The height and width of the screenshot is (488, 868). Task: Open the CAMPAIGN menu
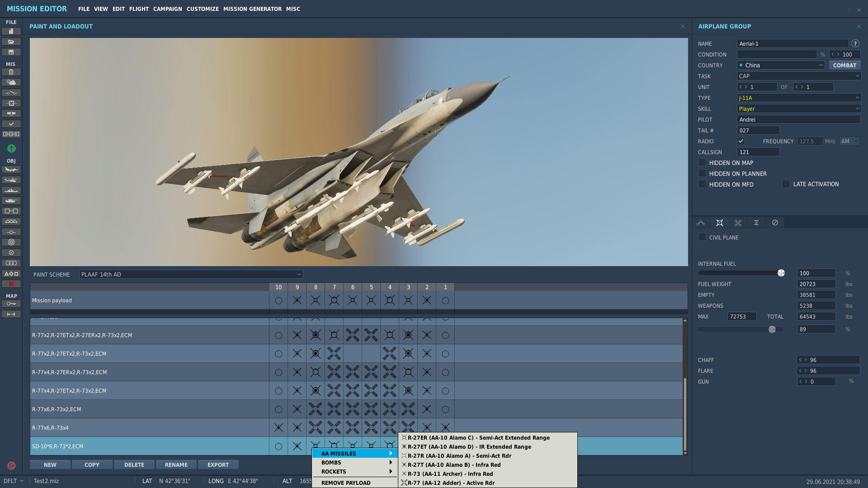point(167,9)
